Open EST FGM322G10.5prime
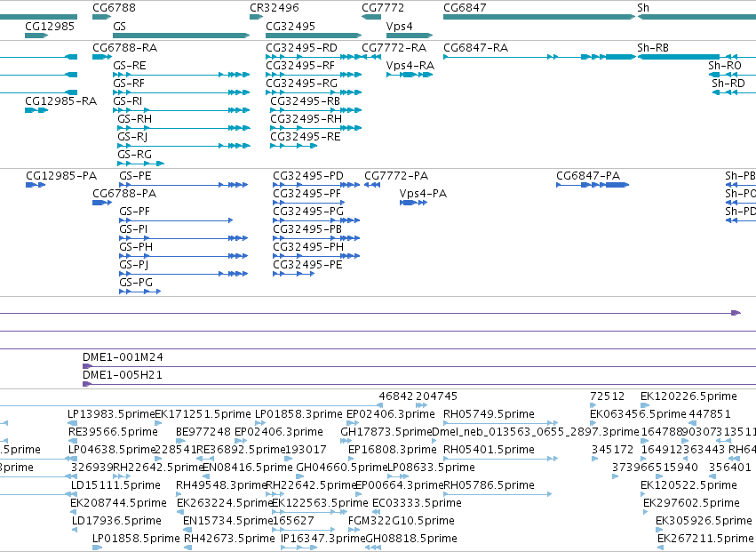 point(402,521)
